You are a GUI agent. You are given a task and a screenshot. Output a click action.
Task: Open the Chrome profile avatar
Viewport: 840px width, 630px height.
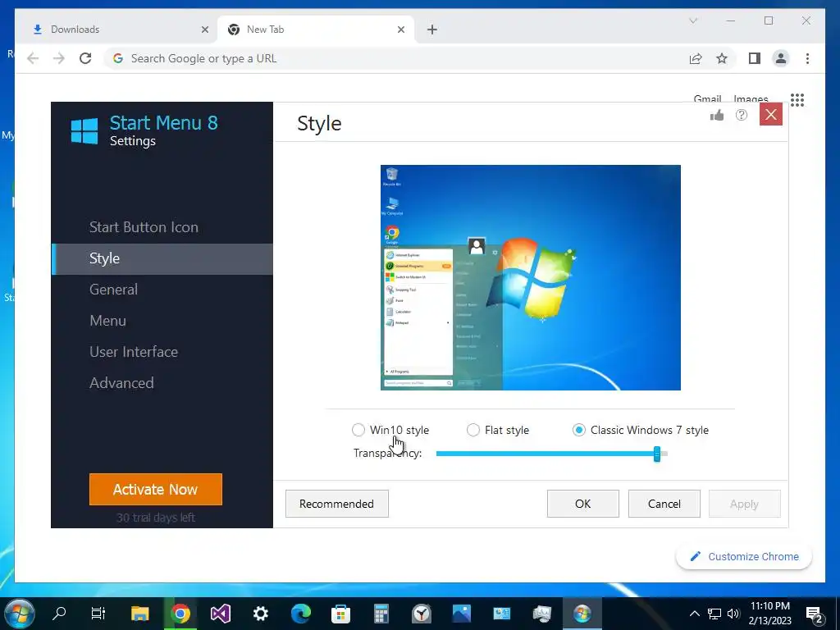pos(781,58)
